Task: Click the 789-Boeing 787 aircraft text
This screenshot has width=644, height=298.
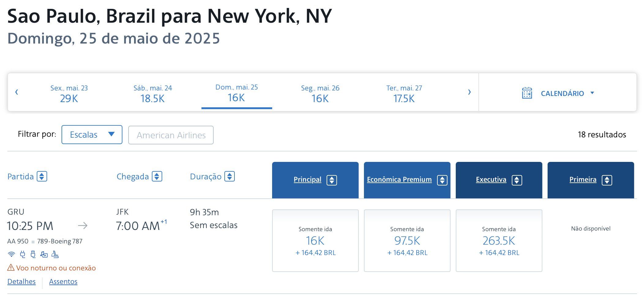Action: tap(60, 241)
